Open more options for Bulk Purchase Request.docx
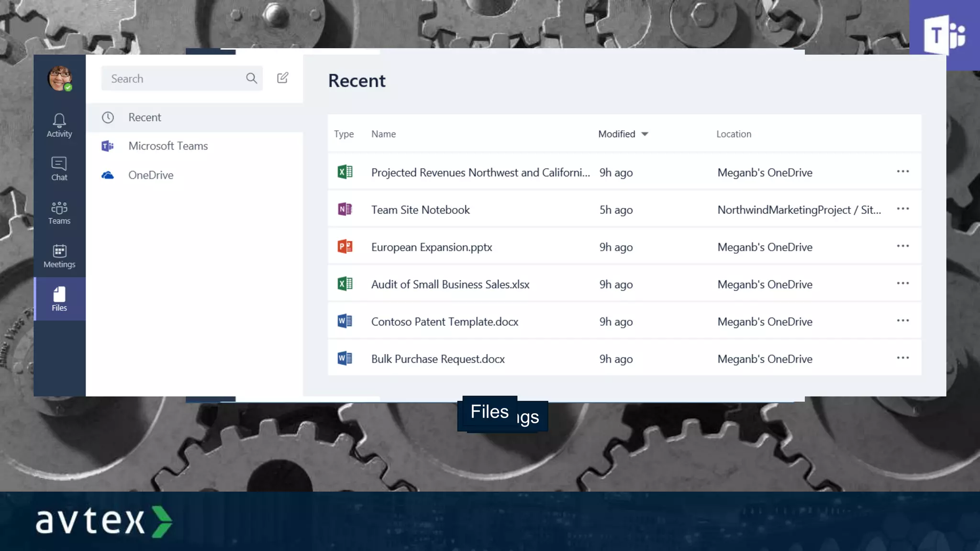 point(902,358)
